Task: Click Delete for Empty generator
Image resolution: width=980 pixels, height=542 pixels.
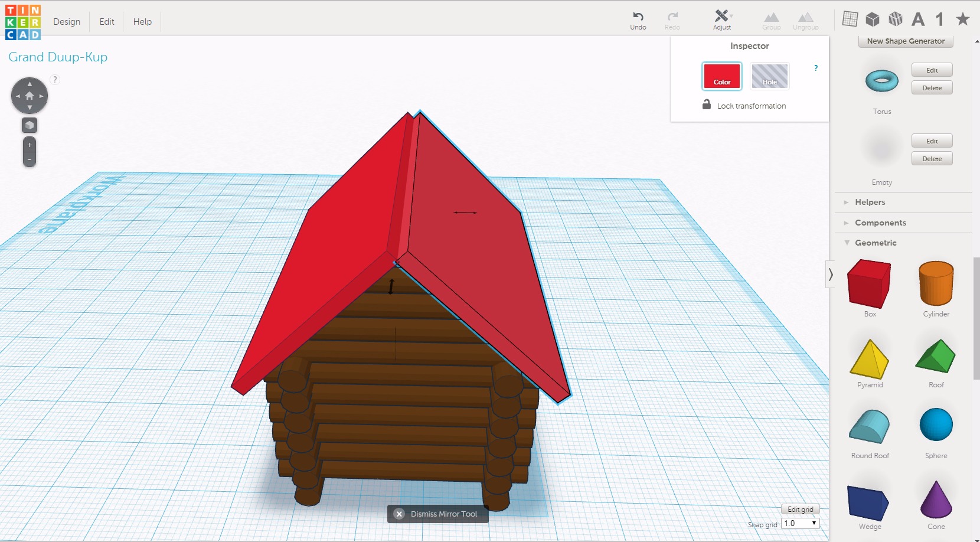Action: (x=932, y=159)
